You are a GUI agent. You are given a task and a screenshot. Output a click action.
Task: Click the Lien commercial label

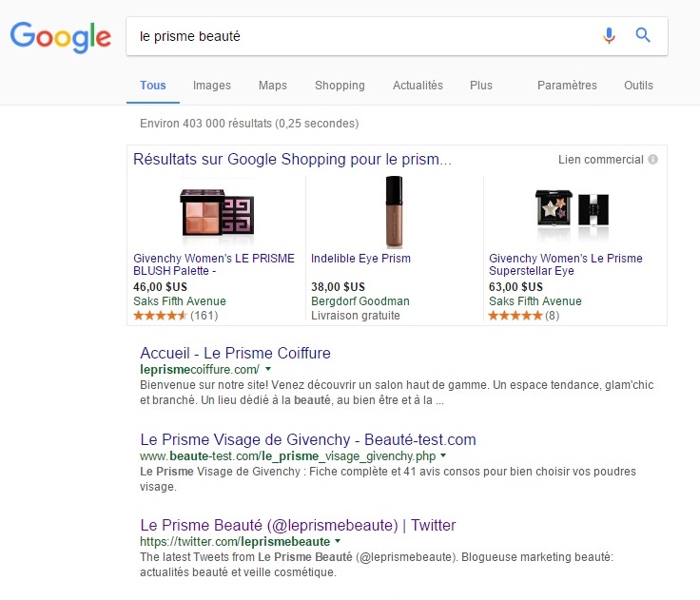(x=601, y=160)
